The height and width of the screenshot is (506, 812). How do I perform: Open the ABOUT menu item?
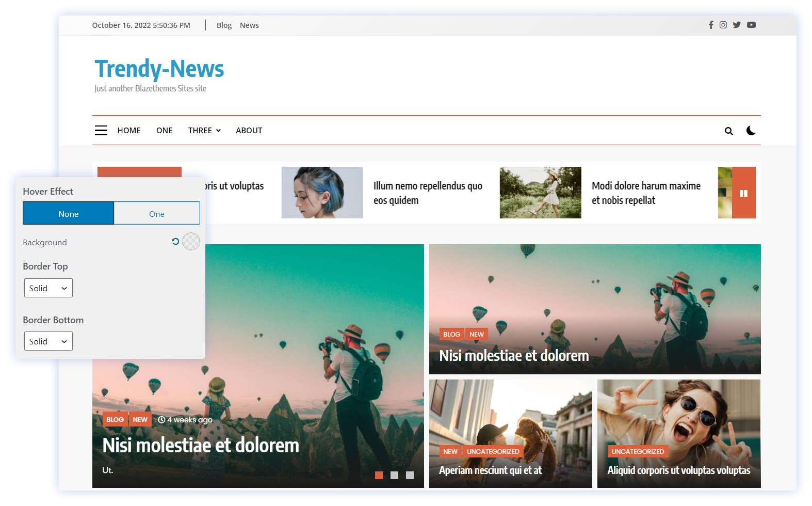249,131
